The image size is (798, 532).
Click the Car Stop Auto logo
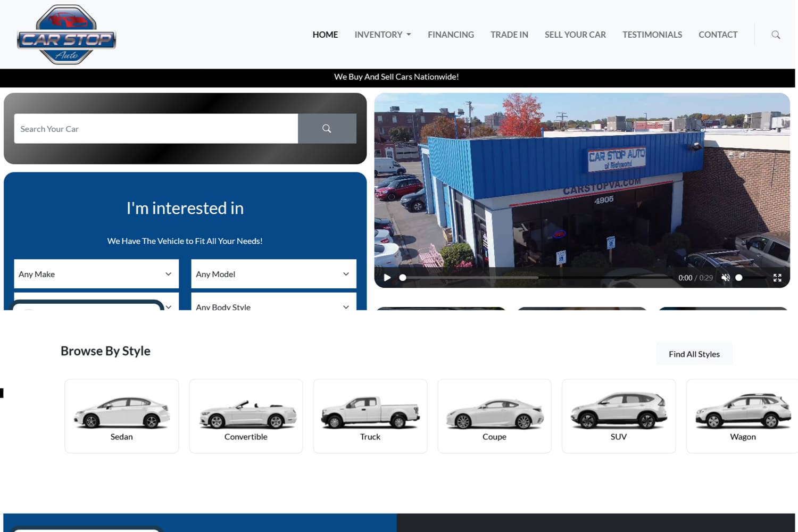pyautogui.click(x=66, y=35)
